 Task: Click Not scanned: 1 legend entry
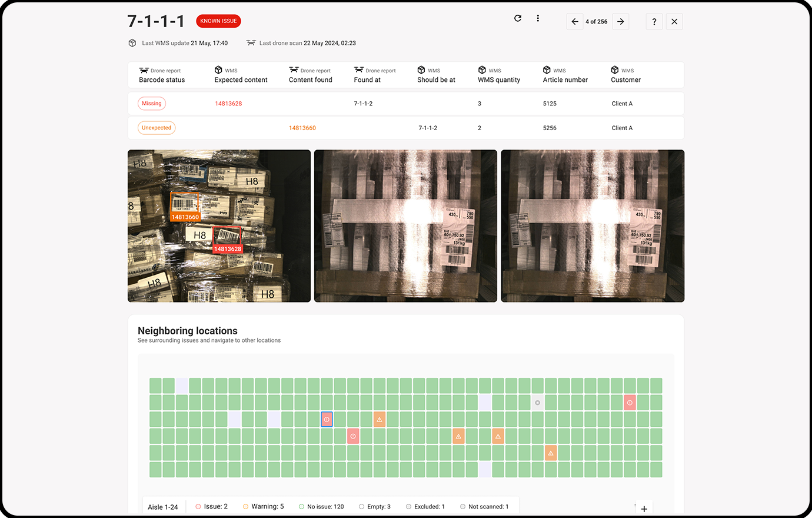(x=484, y=506)
